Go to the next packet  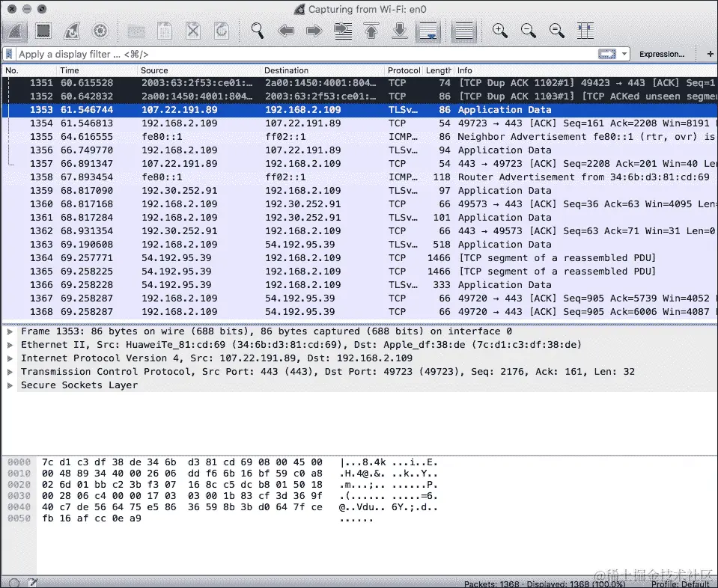(314, 31)
